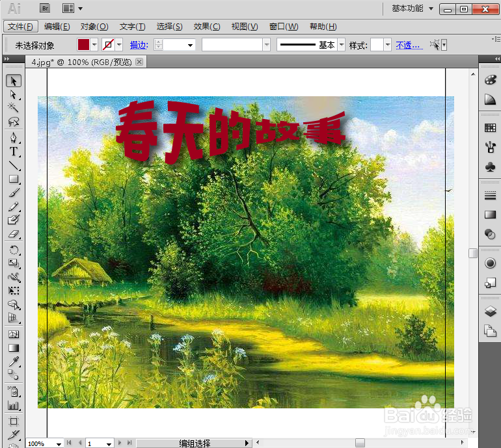Open the Swatches panel grid icon
Image resolution: width=501 pixels, height=448 pixels.
[x=490, y=128]
